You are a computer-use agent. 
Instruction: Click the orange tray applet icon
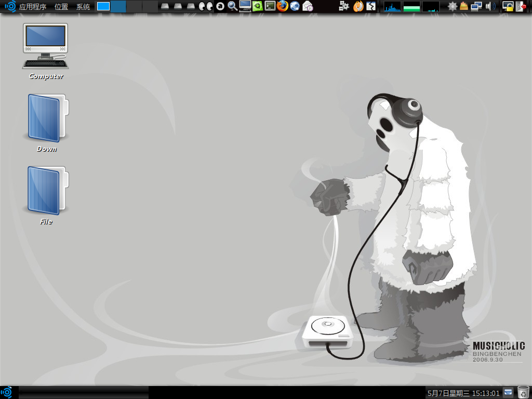coord(464,6)
